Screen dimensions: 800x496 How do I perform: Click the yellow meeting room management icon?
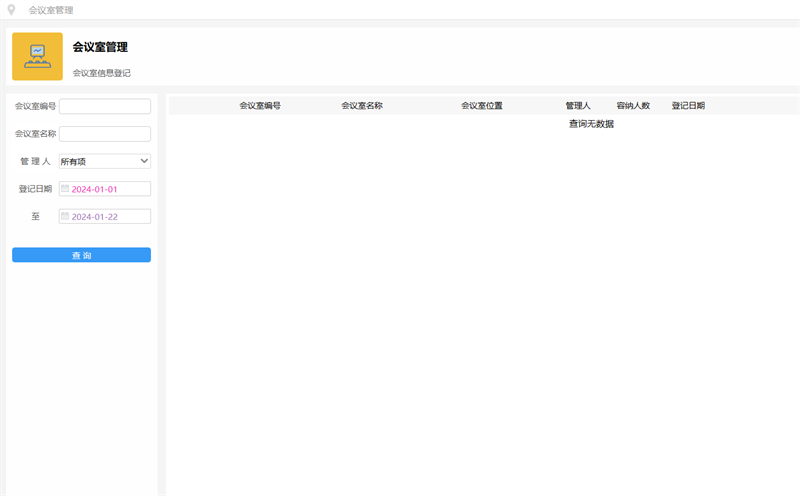click(37, 56)
